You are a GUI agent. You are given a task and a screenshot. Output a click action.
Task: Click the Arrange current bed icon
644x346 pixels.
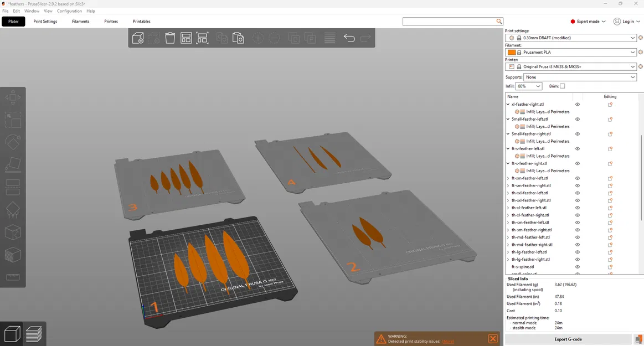pos(202,38)
